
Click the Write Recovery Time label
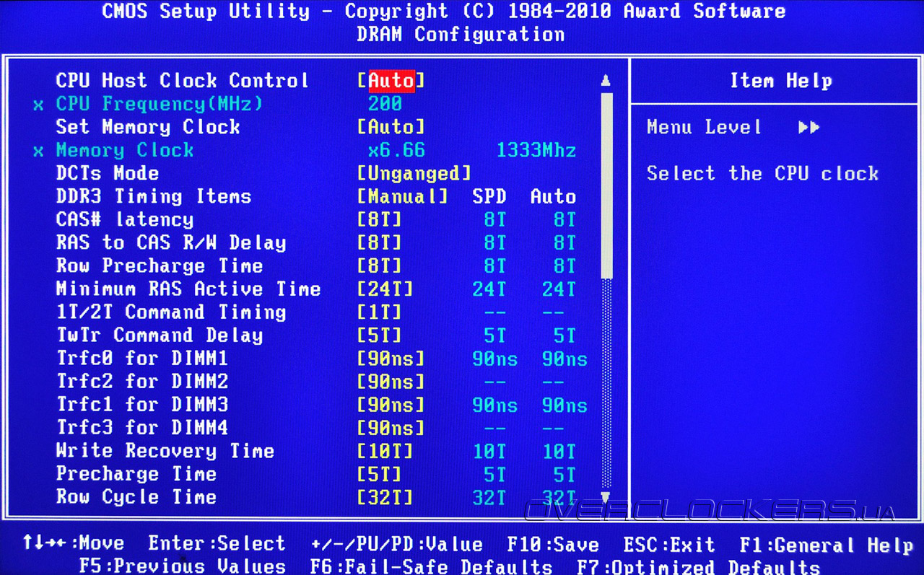165,451
